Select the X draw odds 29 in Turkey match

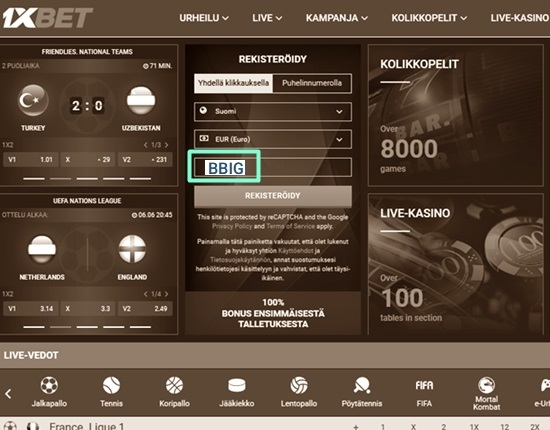88,160
